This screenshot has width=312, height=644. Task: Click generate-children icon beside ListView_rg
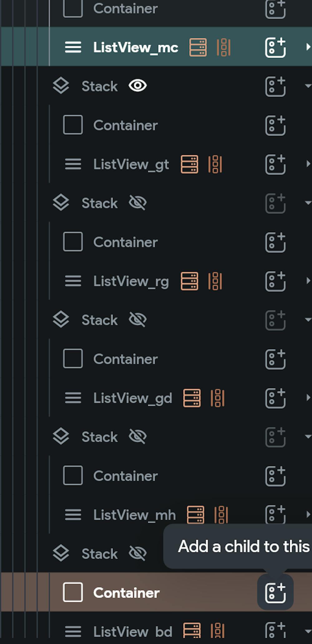(215, 281)
